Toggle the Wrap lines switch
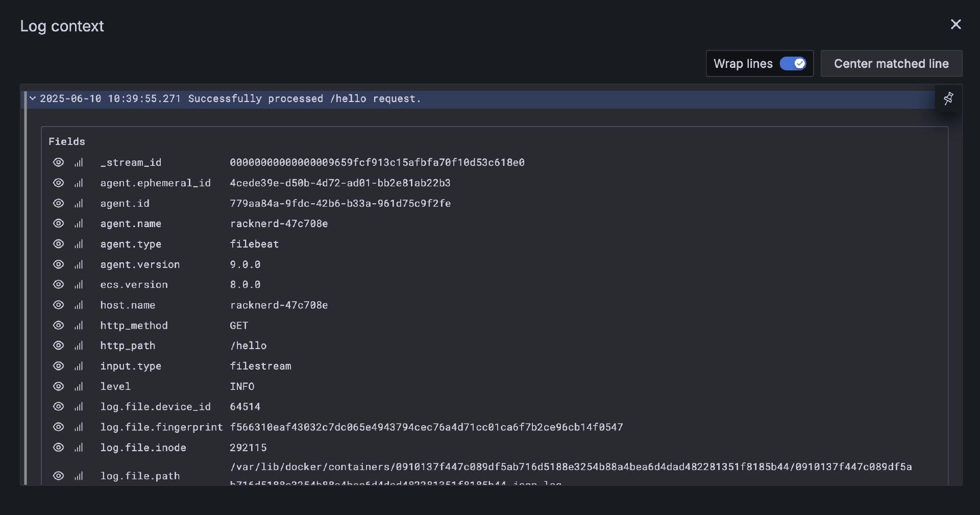980x515 pixels. tap(793, 64)
